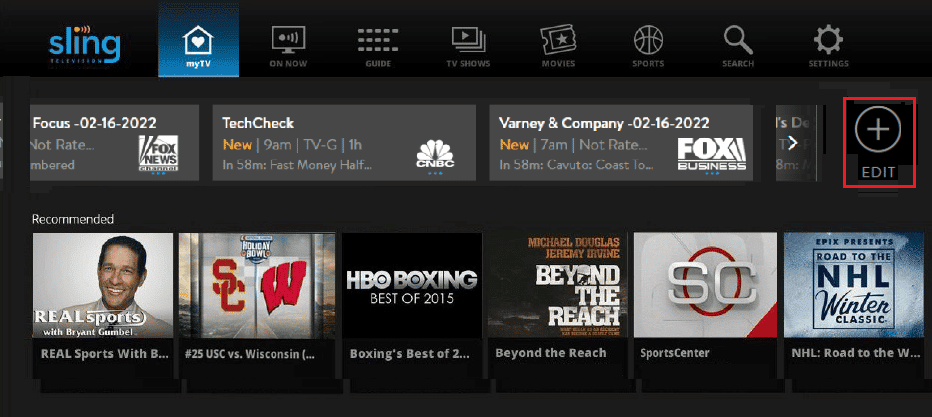Click the "NHL: Road to the W..." title
Screen dimensions: 932x417
coord(855,353)
